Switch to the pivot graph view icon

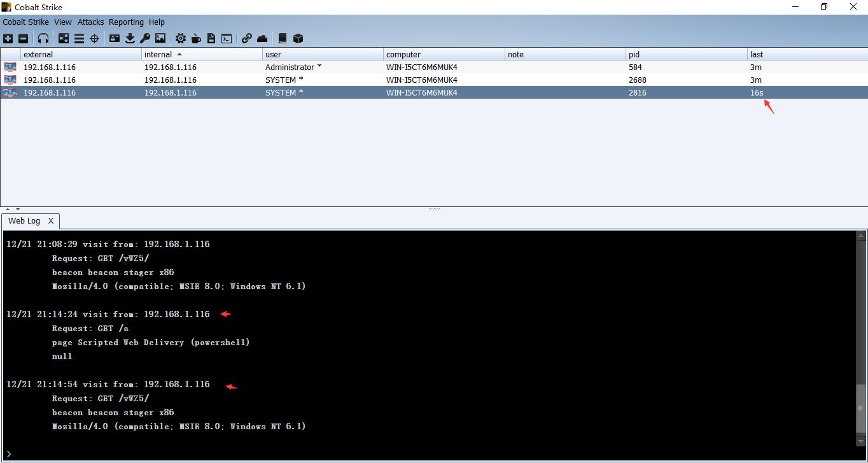[64, 38]
